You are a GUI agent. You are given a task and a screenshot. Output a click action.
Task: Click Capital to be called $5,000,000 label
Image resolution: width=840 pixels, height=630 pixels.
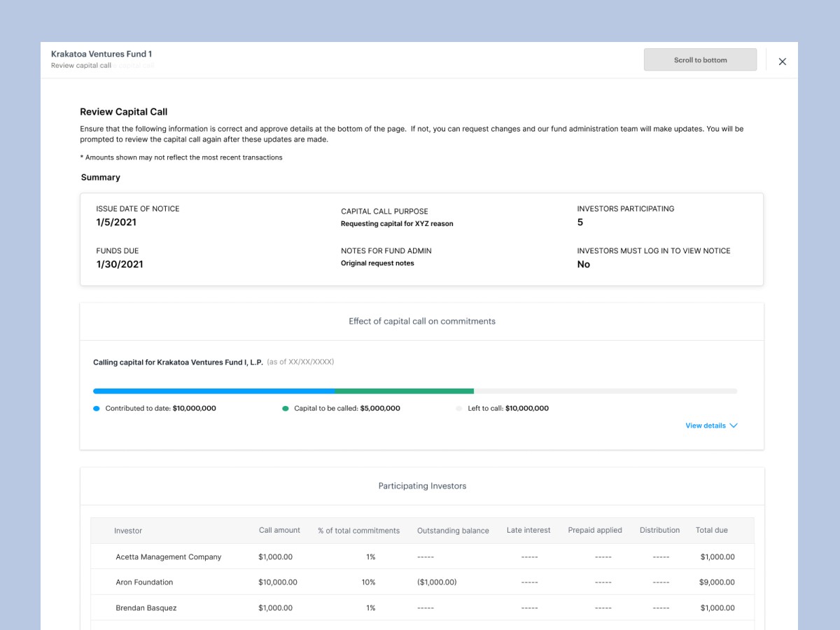(347, 408)
